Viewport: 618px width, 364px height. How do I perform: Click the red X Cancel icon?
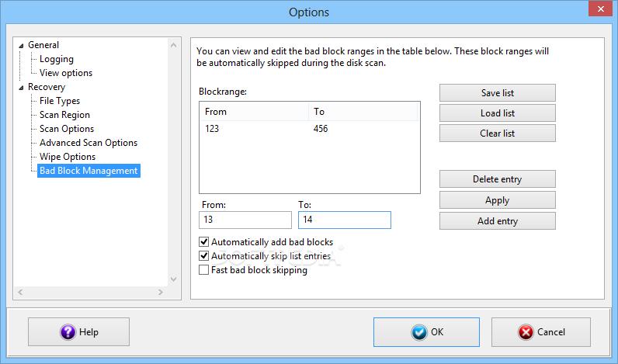pos(526,332)
